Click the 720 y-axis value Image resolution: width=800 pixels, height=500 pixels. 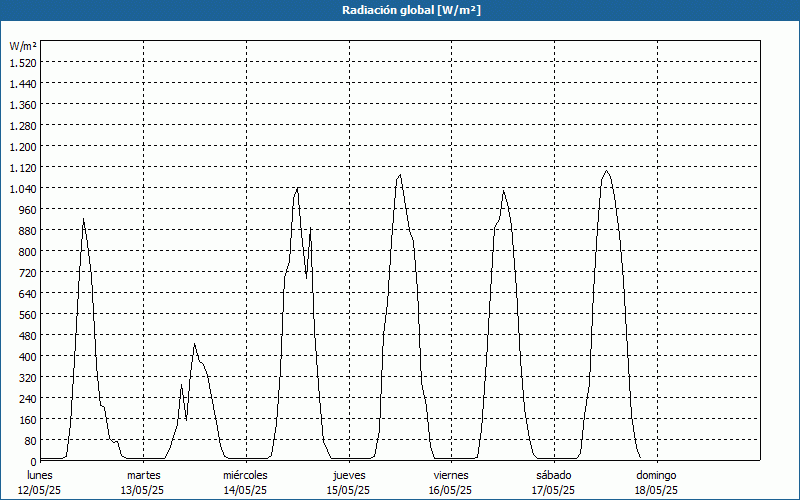point(28,273)
